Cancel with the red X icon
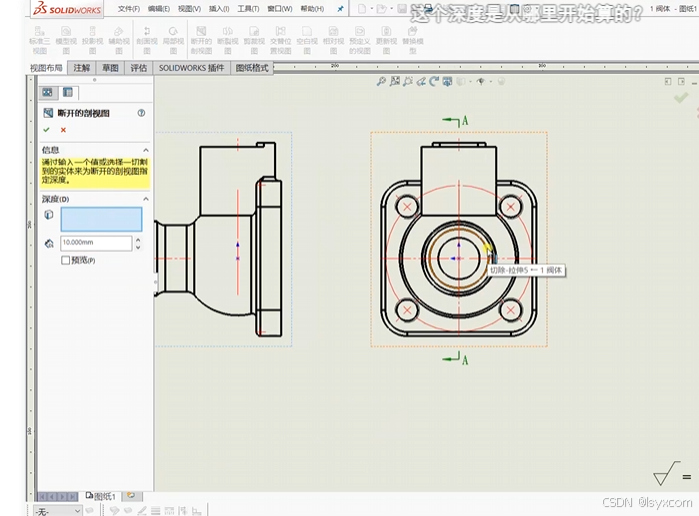699x516 pixels. (x=63, y=130)
